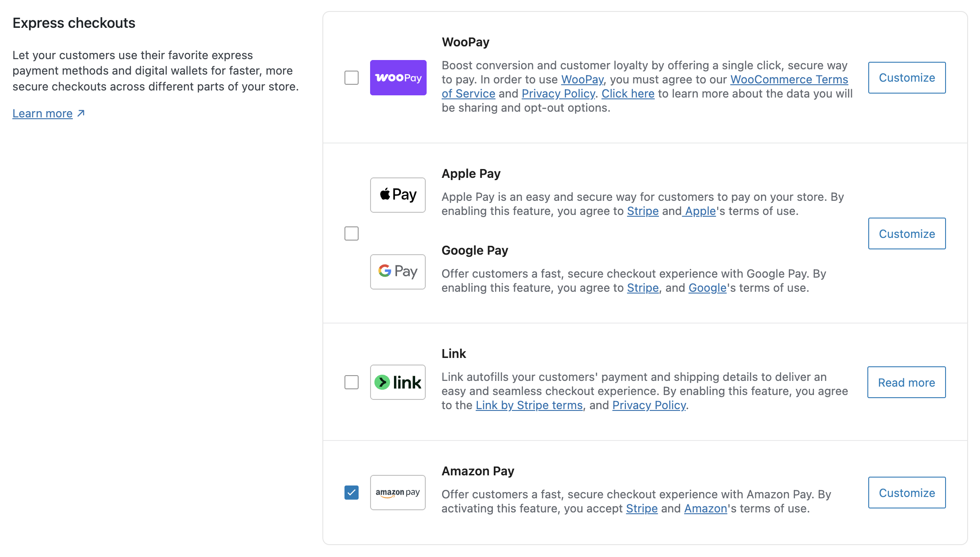Open the Learn more link
This screenshot has width=980, height=557.
coord(42,113)
